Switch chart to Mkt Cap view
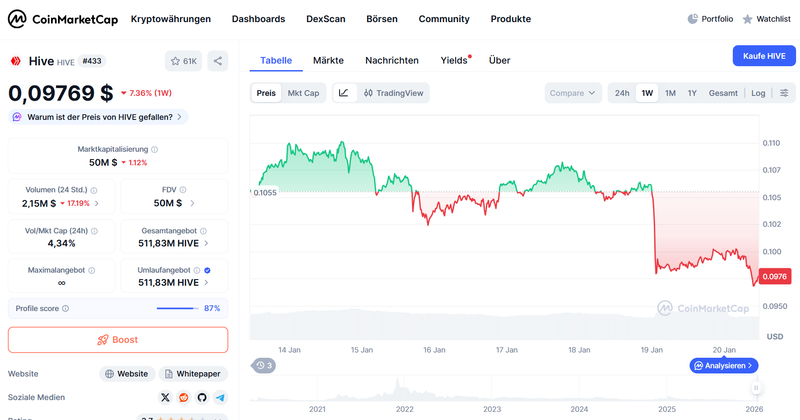The width and height of the screenshot is (800, 420). 303,93
